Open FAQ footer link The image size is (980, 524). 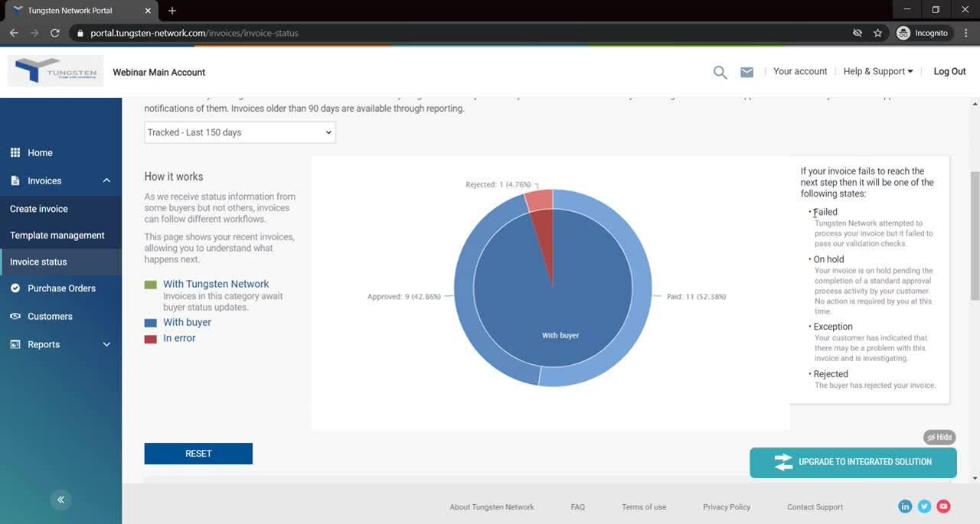point(578,507)
